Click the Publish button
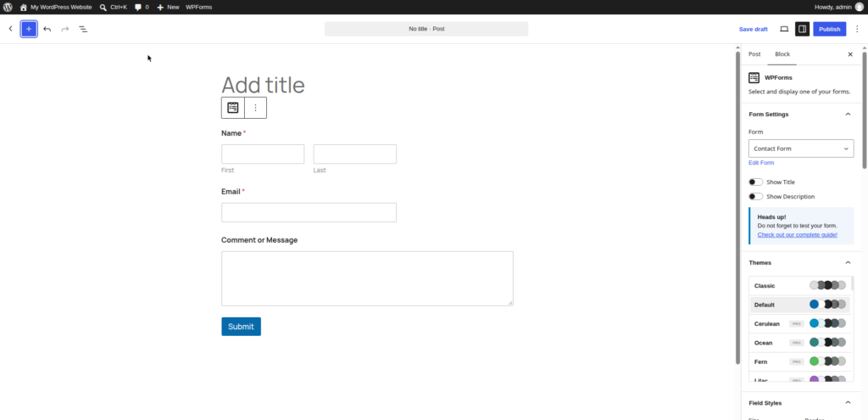Viewport: 868px width, 420px height. pyautogui.click(x=829, y=29)
